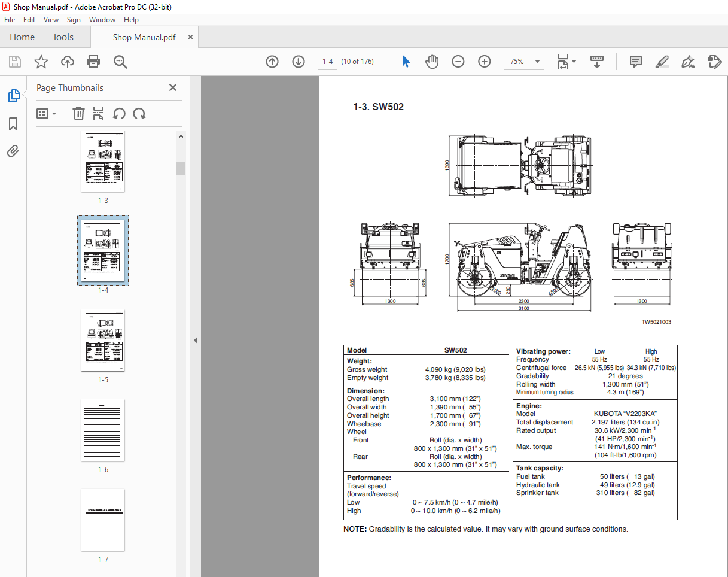728x577 pixels.
Task: Select the Shop Manual.pdf tab
Action: (144, 37)
